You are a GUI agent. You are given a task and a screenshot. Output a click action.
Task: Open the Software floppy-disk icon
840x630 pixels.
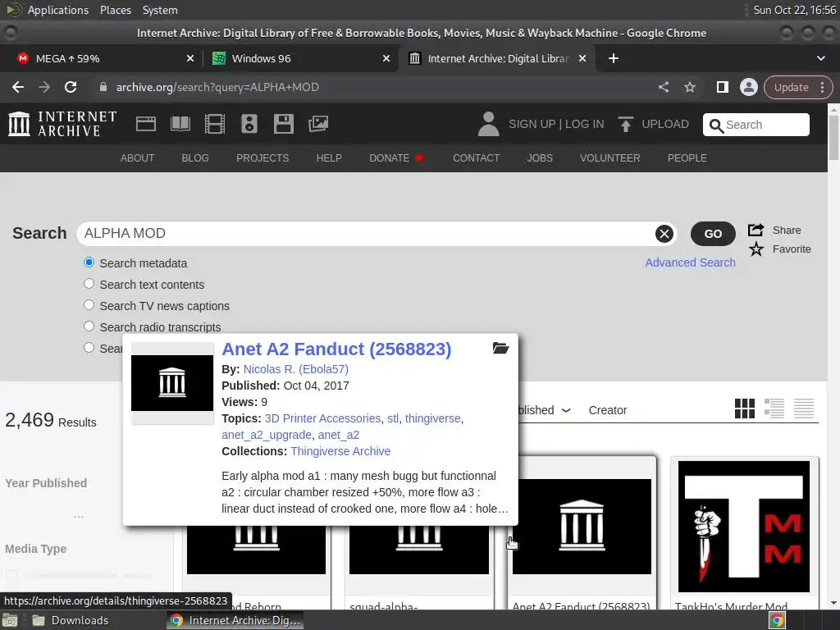point(283,125)
